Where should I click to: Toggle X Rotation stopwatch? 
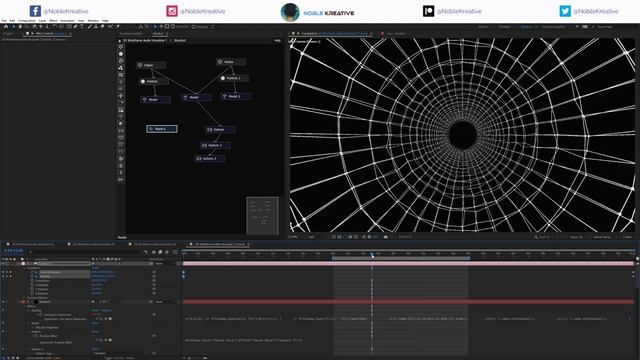[32, 285]
